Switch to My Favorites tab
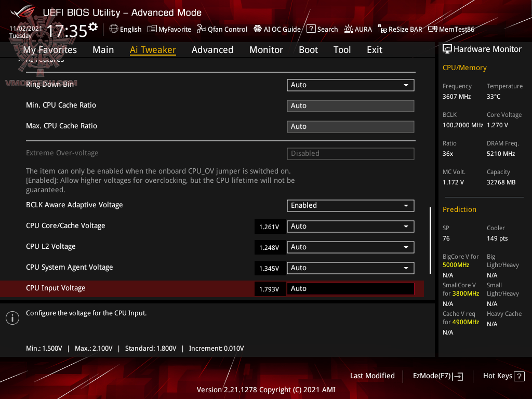This screenshot has width=532, height=399. click(50, 50)
